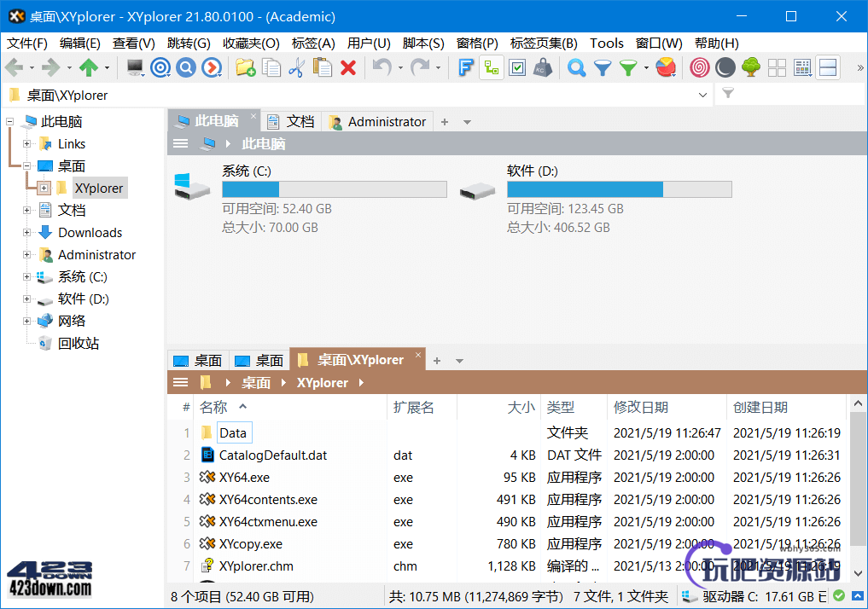Screen dimensions: 868x609
Task: Add new tab in upper pane
Action: click(x=445, y=122)
